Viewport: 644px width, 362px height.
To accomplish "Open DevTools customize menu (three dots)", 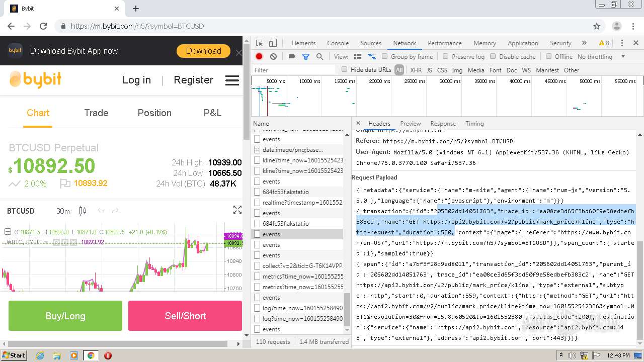I will (x=622, y=43).
